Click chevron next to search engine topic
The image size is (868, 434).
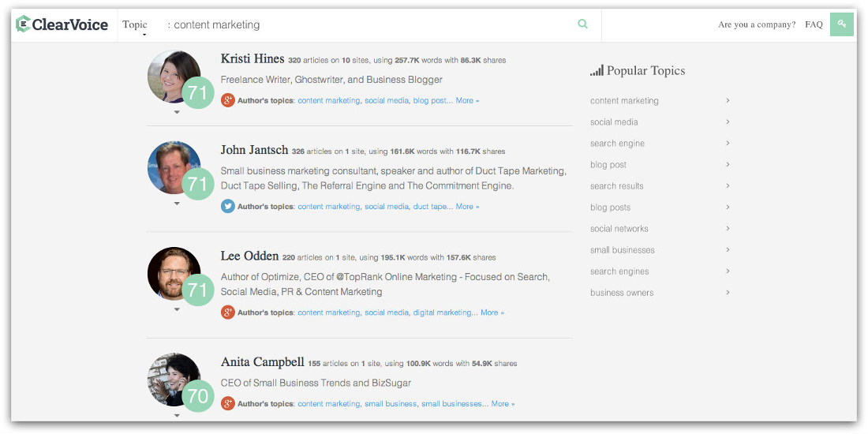[728, 143]
